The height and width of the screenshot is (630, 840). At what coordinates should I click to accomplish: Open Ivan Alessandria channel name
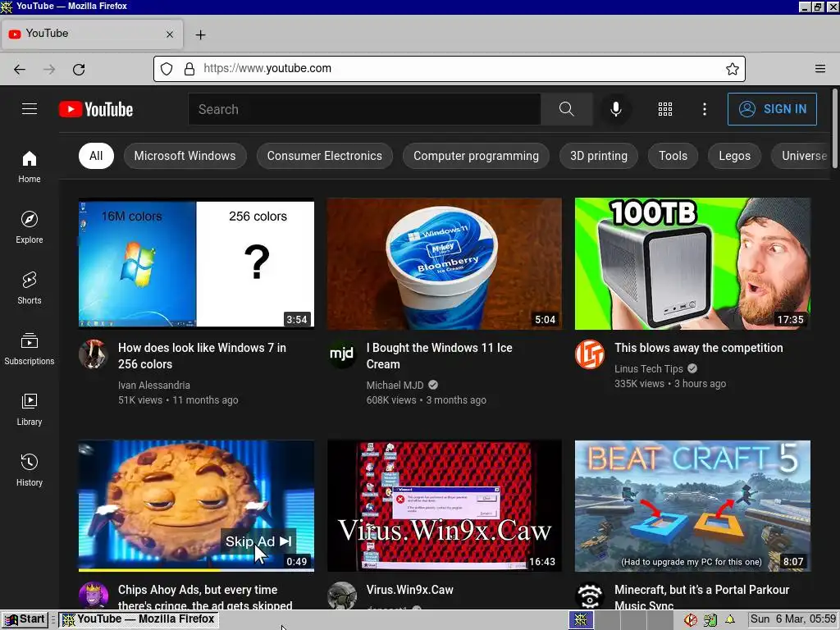(x=153, y=386)
